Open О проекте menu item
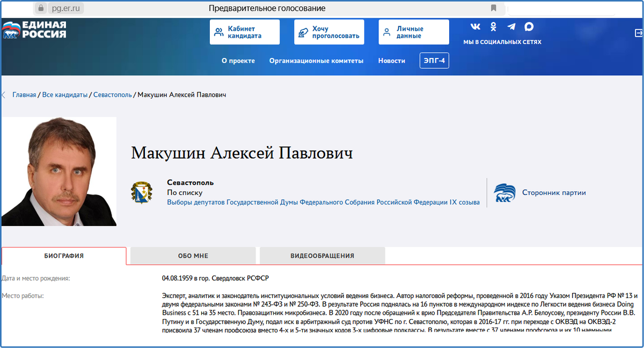Image resolution: width=644 pixels, height=348 pixels. tap(238, 61)
